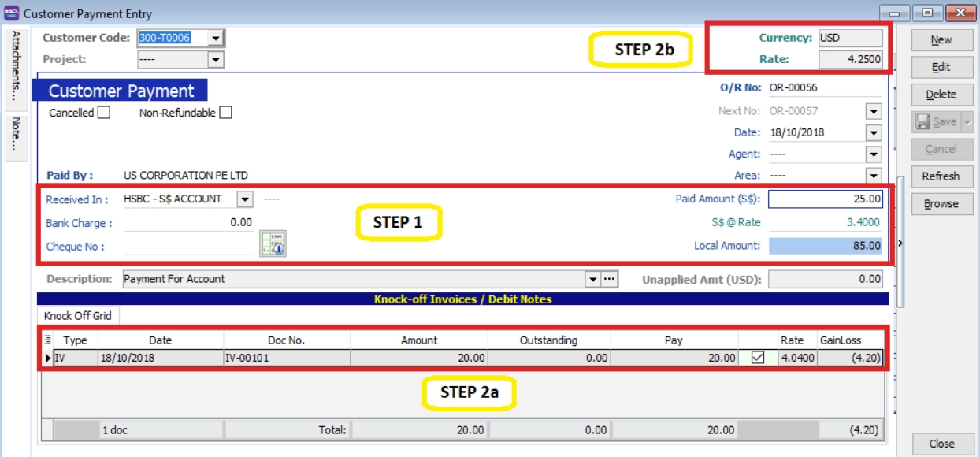This screenshot has width=980, height=457.
Task: Click the New button
Action: 941,40
